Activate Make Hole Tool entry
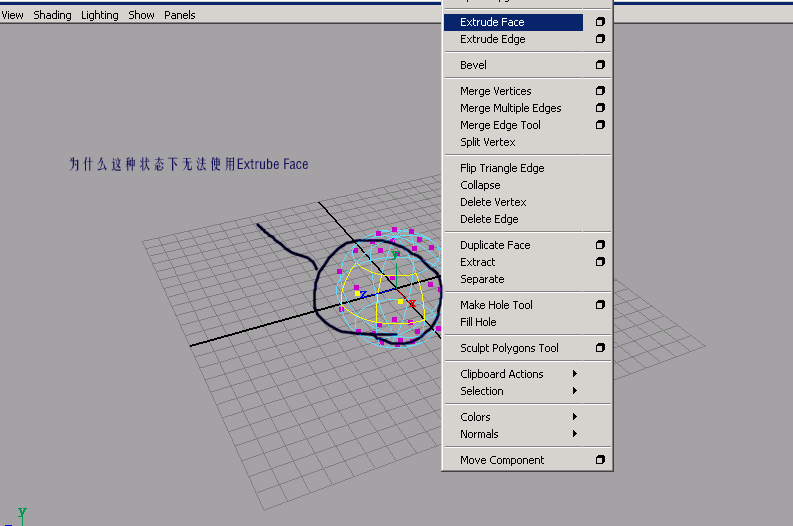This screenshot has height=526, width=793. point(513,305)
